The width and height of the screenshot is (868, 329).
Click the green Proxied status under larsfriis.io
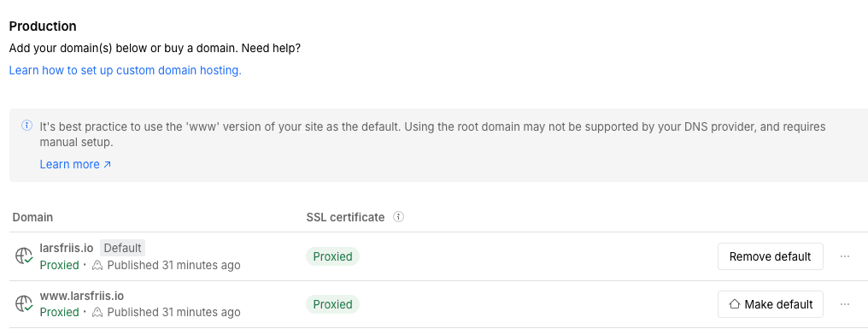(x=59, y=265)
